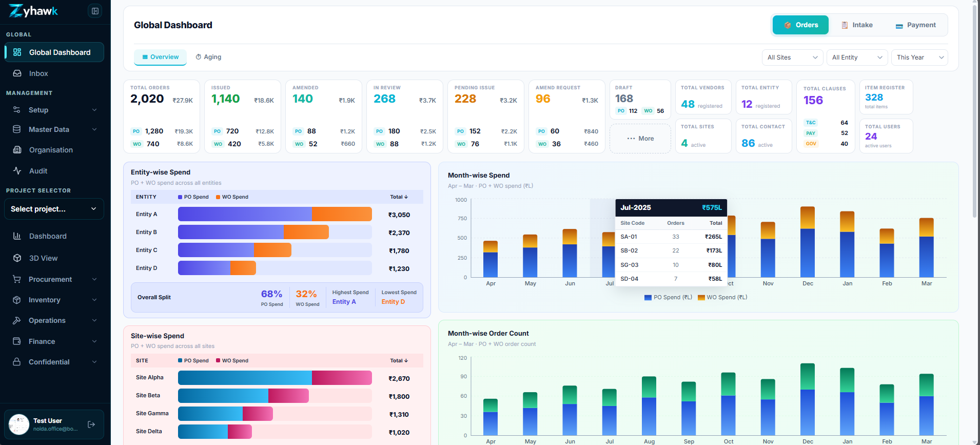Click the project Dashboard bar-chart icon

coord(17,236)
